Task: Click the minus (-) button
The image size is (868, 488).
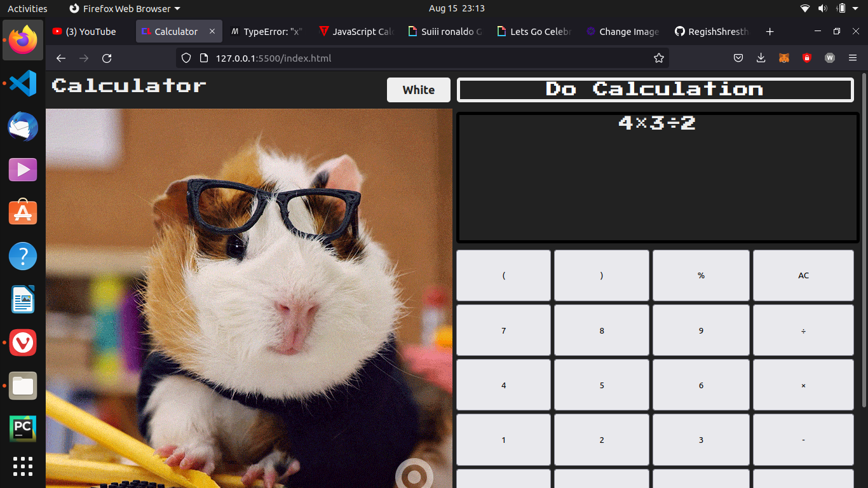Action: pos(803,440)
